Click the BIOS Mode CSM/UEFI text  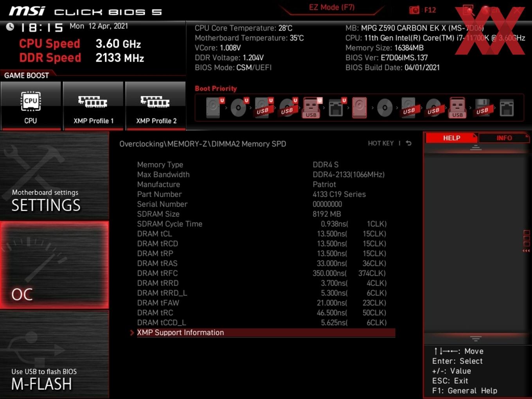pos(233,67)
